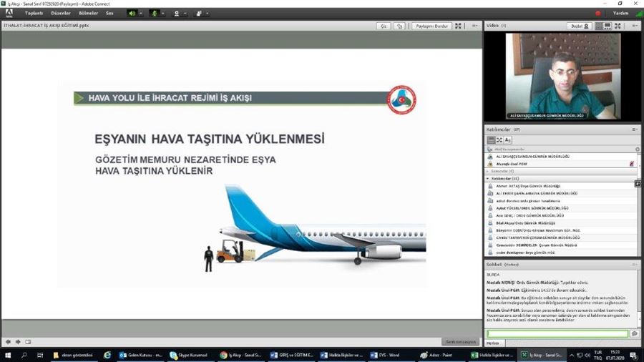
Task: Open the Toplantı menu
Action: (34, 13)
